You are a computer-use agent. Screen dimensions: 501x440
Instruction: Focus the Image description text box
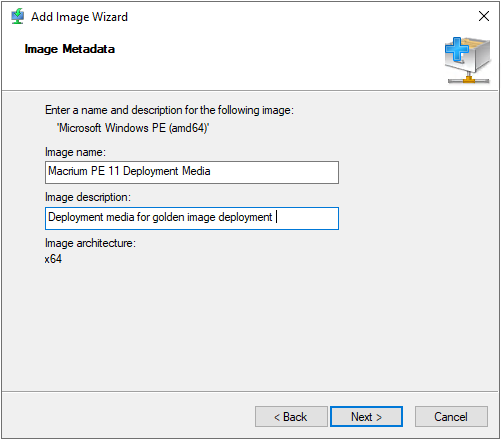coord(192,218)
